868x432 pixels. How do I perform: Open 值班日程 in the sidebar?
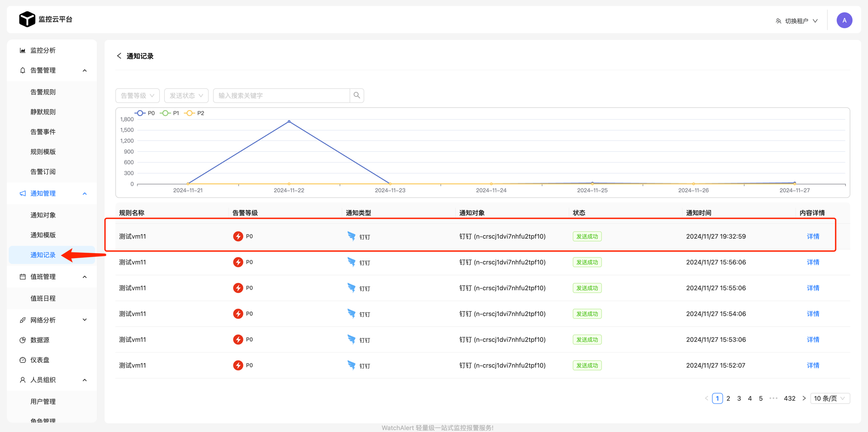(x=43, y=298)
